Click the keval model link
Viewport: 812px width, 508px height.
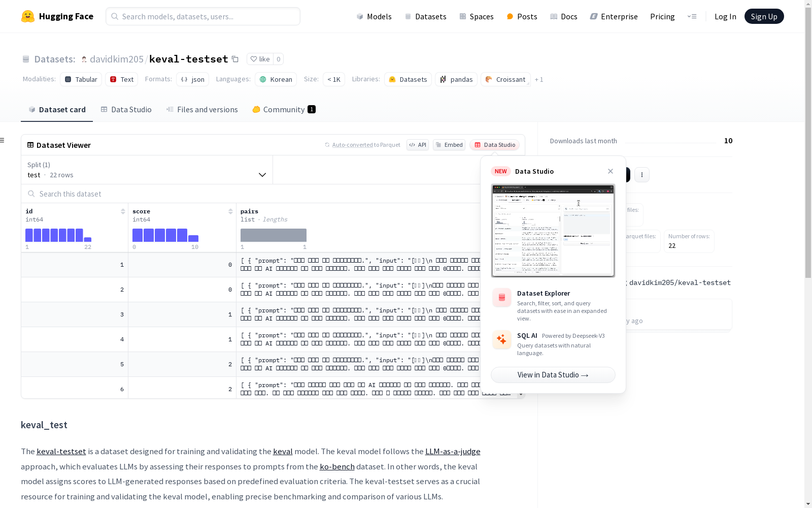click(283, 451)
